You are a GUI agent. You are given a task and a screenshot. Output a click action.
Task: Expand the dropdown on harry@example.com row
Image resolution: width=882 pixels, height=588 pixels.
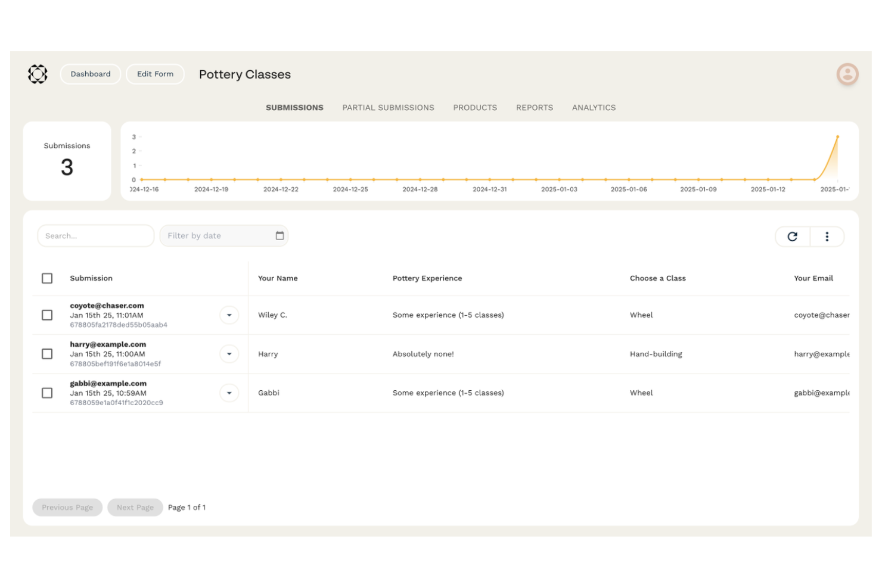(229, 353)
